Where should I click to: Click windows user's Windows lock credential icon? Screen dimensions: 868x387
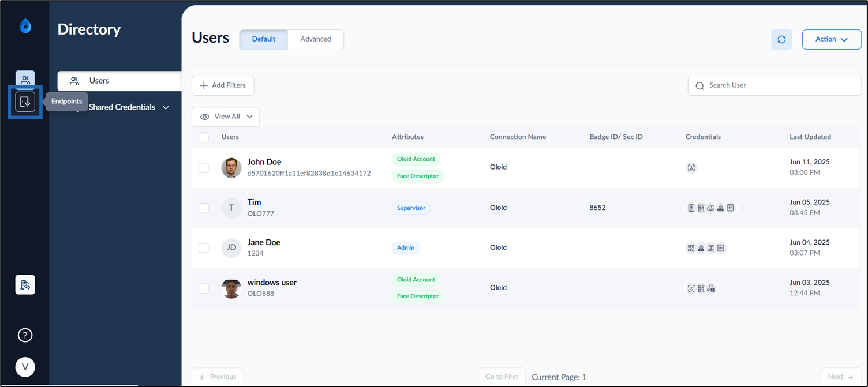(711, 288)
